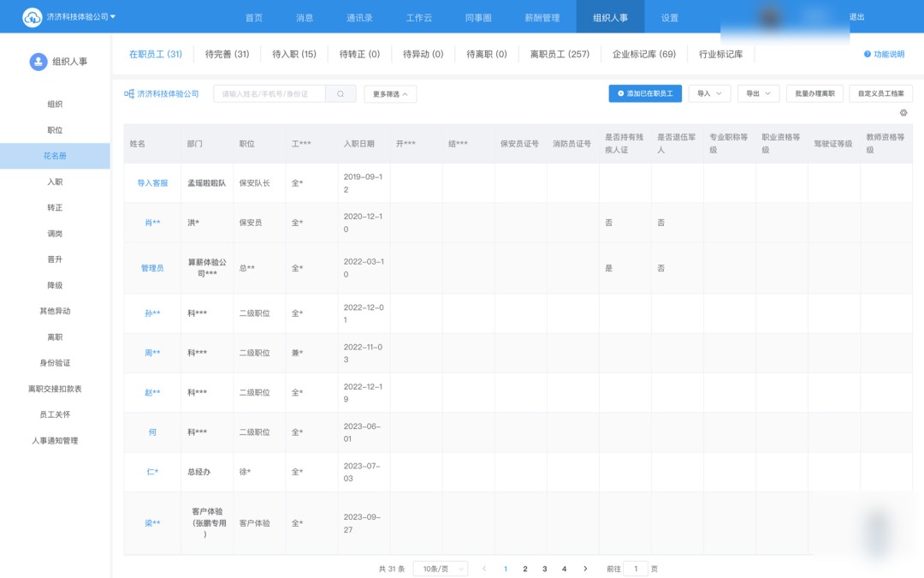
Task: Expand the 更多筛选 filter
Action: click(390, 94)
